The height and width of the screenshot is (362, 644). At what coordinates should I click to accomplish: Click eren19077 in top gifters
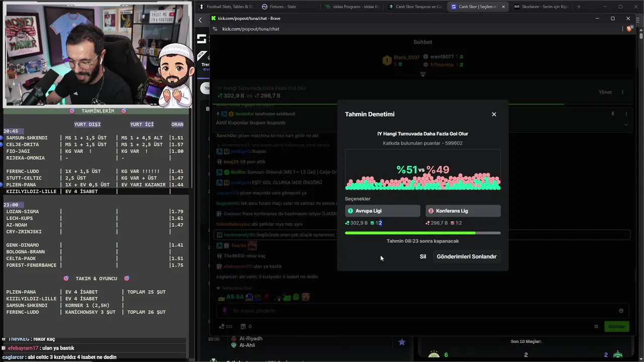pyautogui.click(x=442, y=57)
